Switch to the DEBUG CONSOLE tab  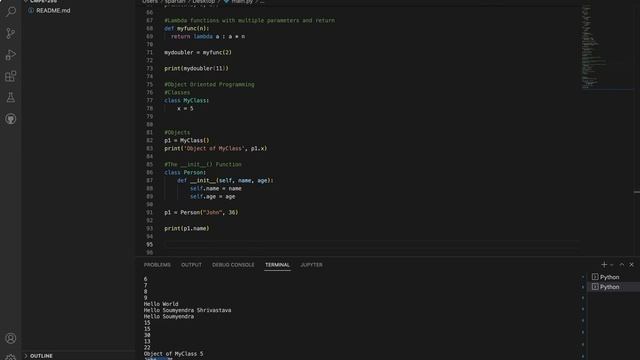233,265
